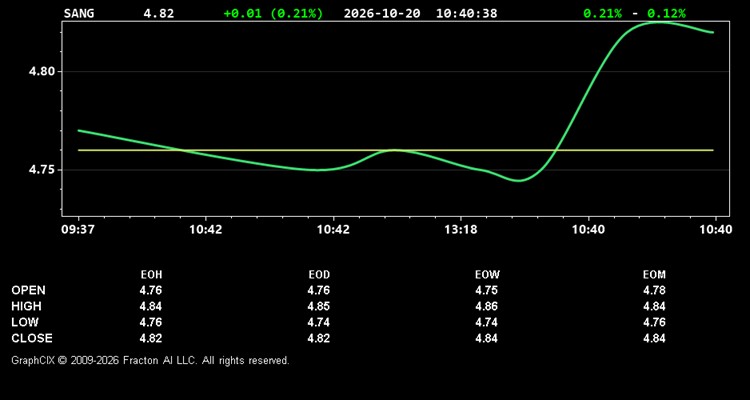Click the 13:18 time axis marker
The width and height of the screenshot is (750, 400).
click(x=461, y=230)
